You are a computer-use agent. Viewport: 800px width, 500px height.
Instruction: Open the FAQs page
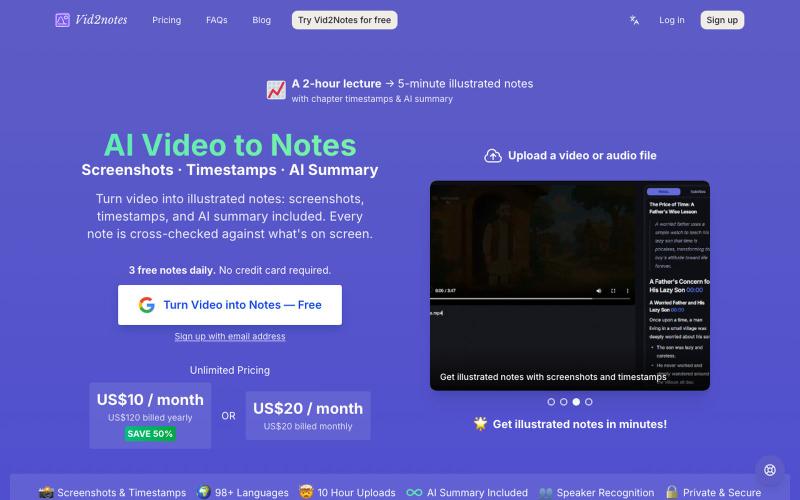point(216,20)
